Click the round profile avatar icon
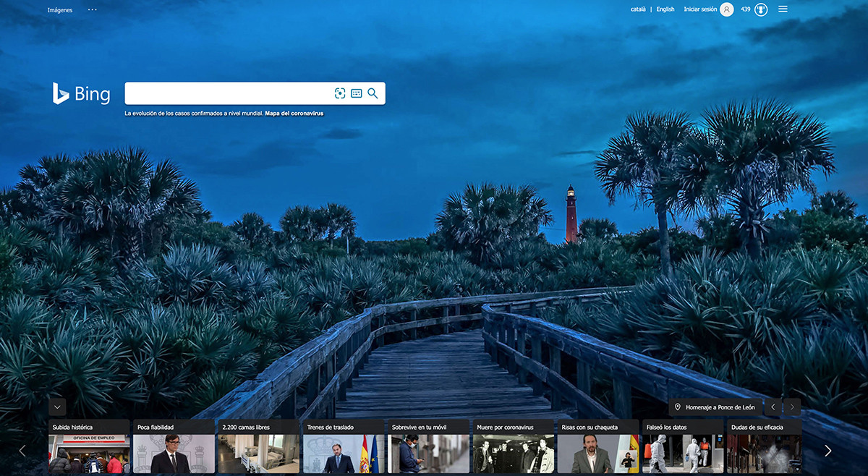The image size is (868, 476). 728,9
